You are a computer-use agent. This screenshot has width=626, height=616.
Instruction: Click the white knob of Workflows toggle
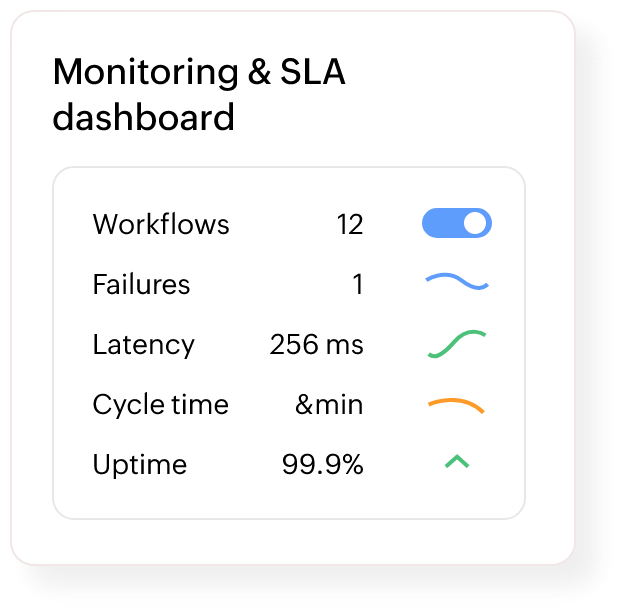477,223
